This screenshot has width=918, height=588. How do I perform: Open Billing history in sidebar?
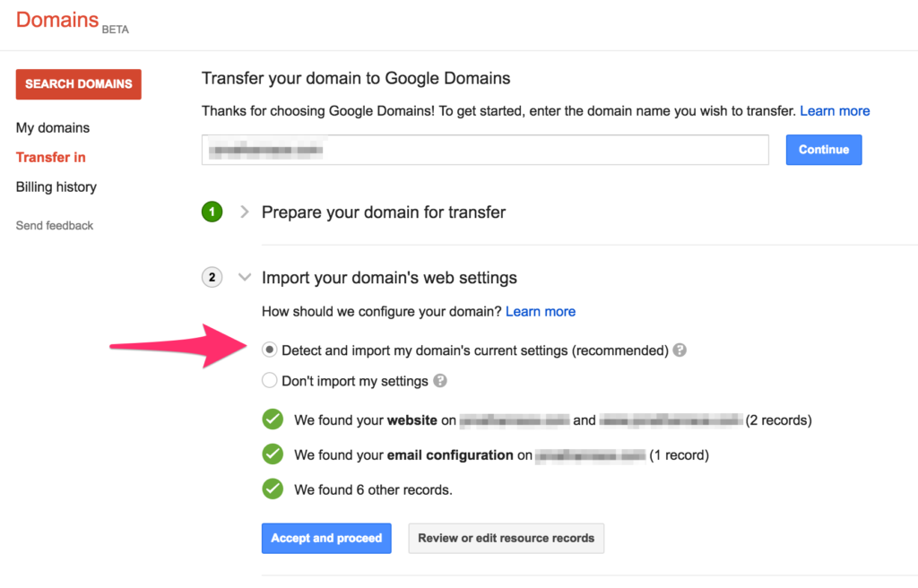pyautogui.click(x=56, y=186)
